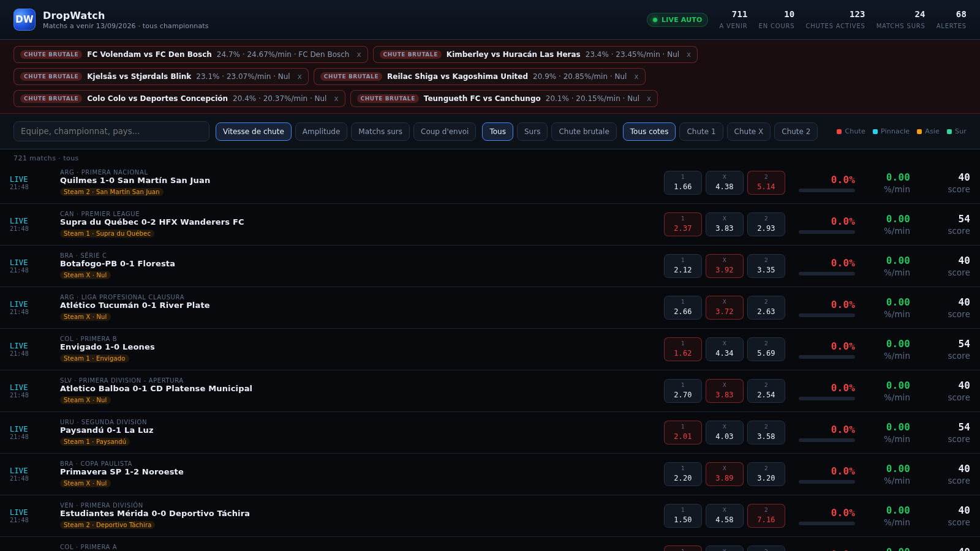
Task: Open Estudiantes Mérida 0-0 Deportivo Táchira match
Action: point(155,514)
